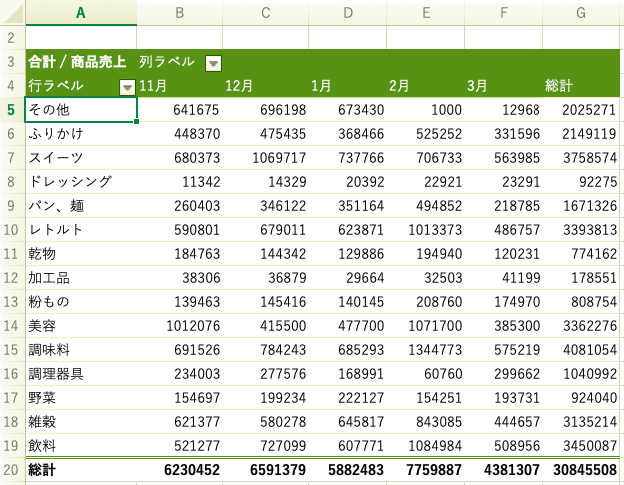
Task: Open the 行ラベル filter dropdown
Action: 127,87
